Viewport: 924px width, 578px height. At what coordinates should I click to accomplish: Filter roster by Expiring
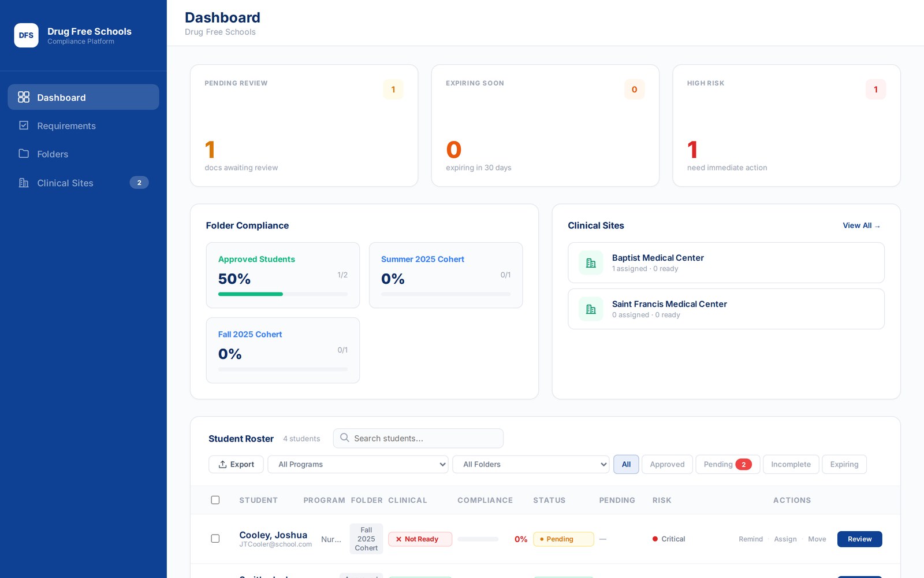tap(844, 464)
